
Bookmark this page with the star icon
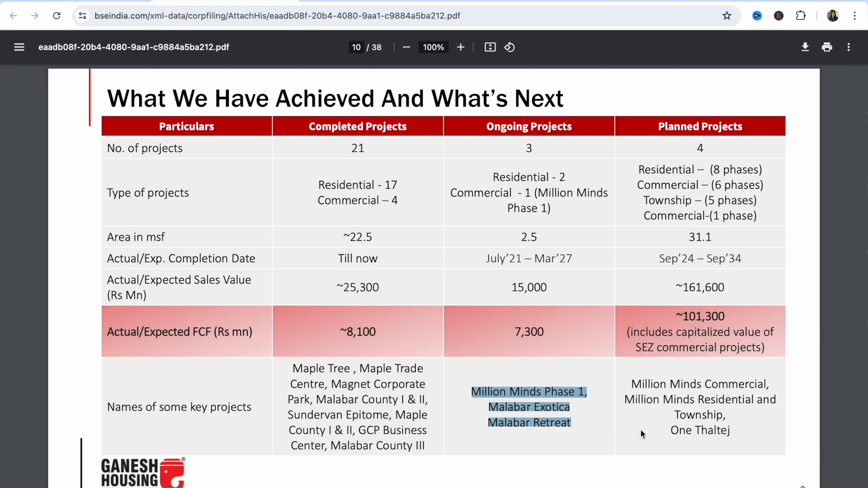coord(726,16)
